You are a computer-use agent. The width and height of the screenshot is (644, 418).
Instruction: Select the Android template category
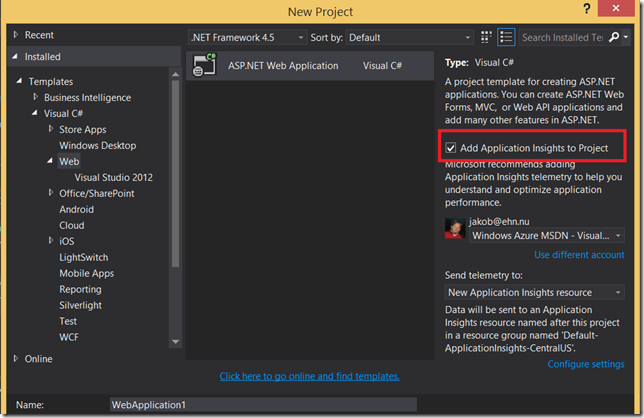[76, 209]
